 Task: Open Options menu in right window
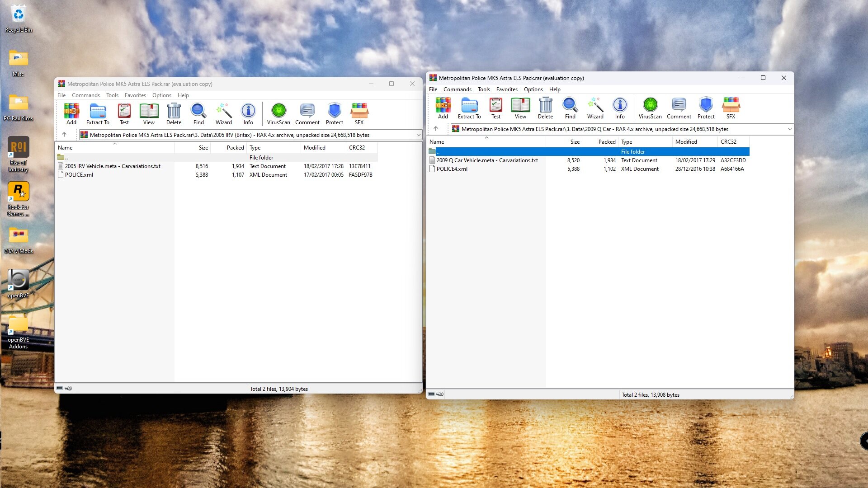[x=533, y=89]
